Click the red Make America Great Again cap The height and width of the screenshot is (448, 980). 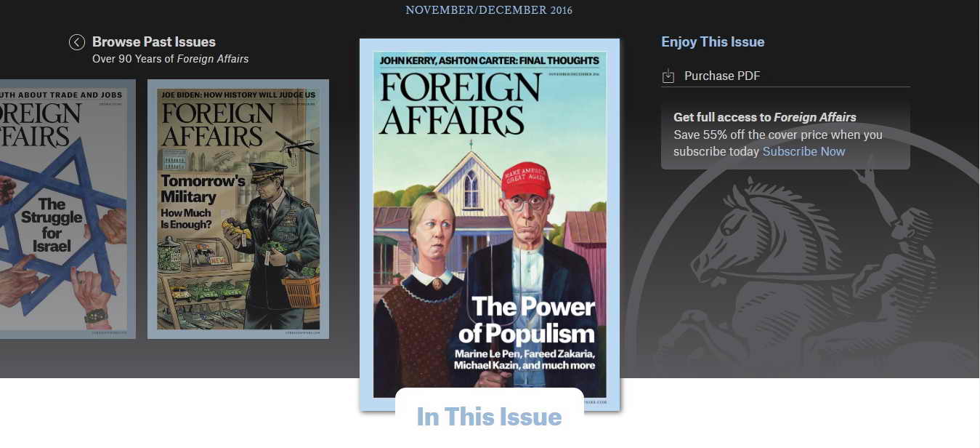526,180
